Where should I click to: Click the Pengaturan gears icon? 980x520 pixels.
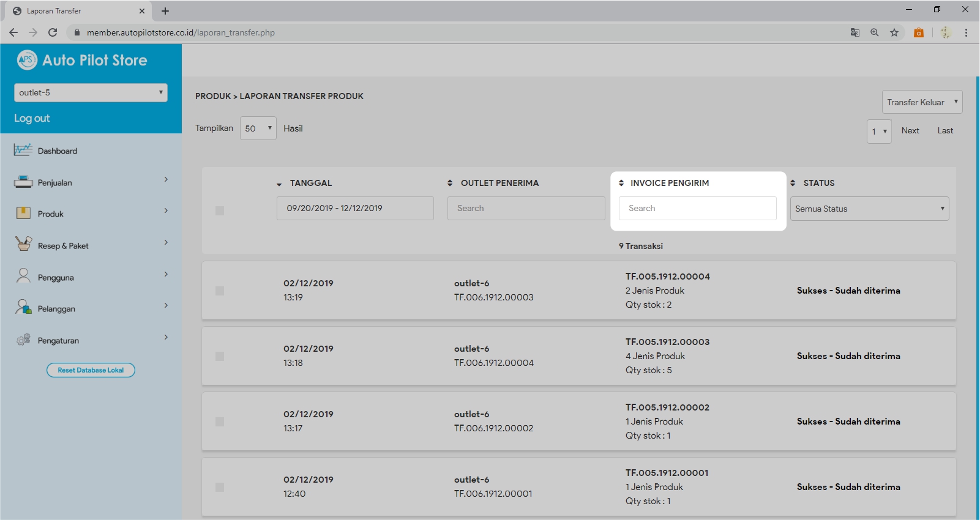(x=23, y=340)
